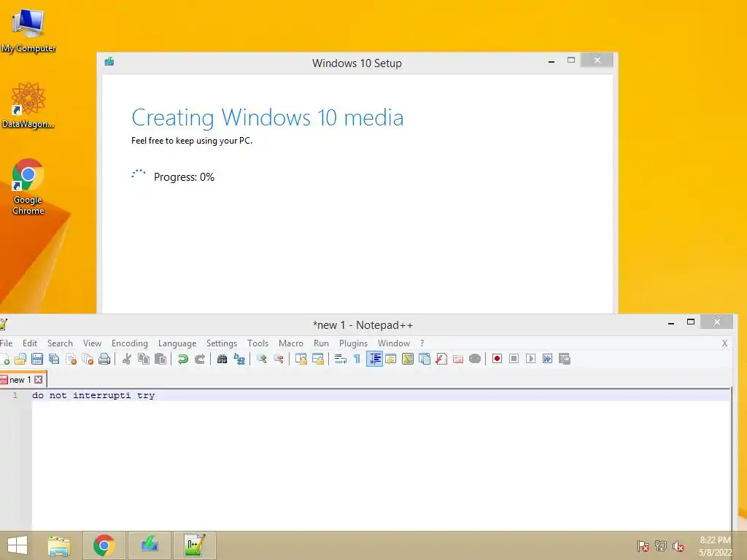Viewport: 747px width, 560px height.
Task: Click the Close All toolbar icon
Action: point(88,359)
